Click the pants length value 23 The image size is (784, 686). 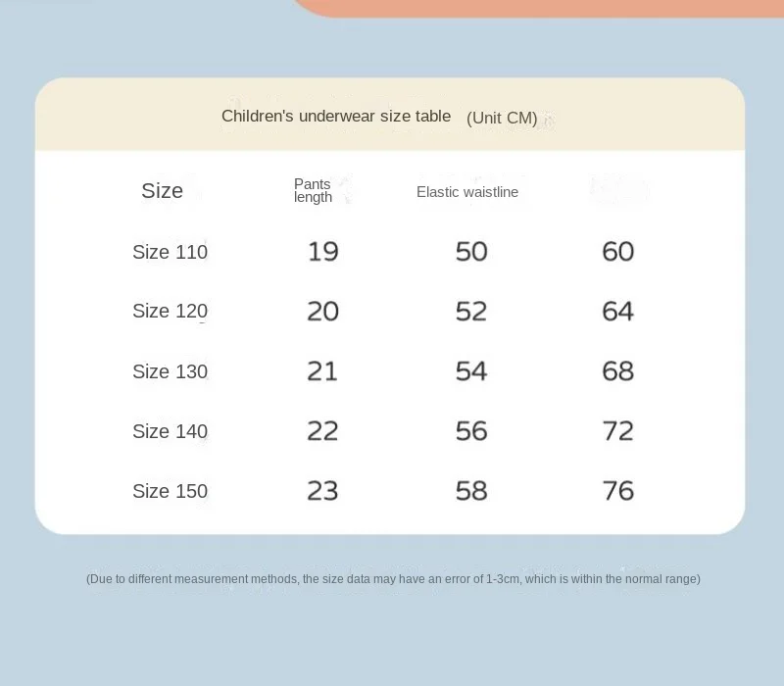[322, 491]
